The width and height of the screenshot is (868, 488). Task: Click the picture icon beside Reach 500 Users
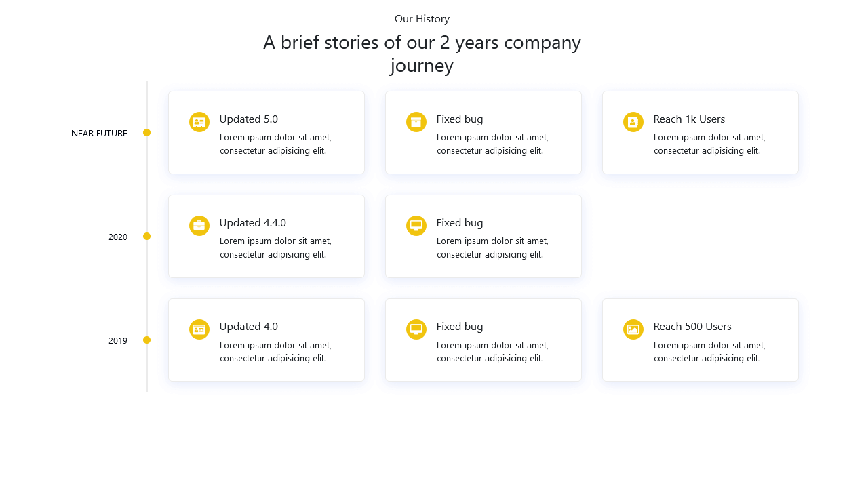click(633, 329)
